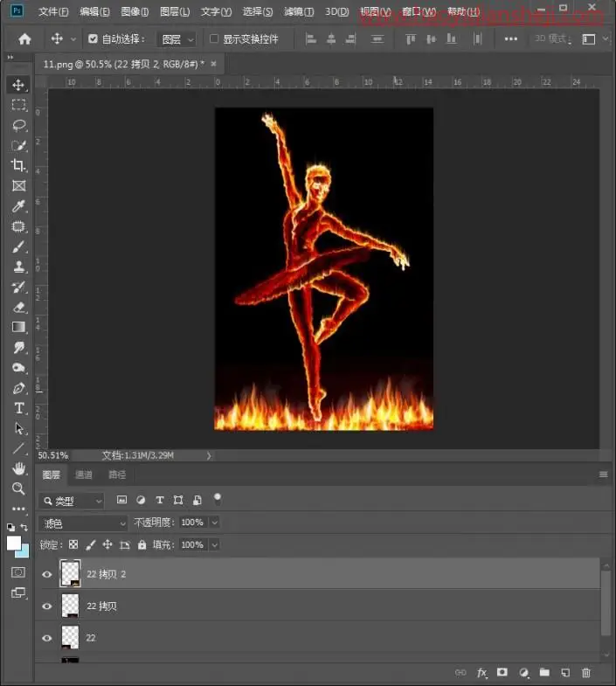Viewport: 616px width, 686px height.
Task: Select the Eyedropper tool
Action: click(x=18, y=206)
